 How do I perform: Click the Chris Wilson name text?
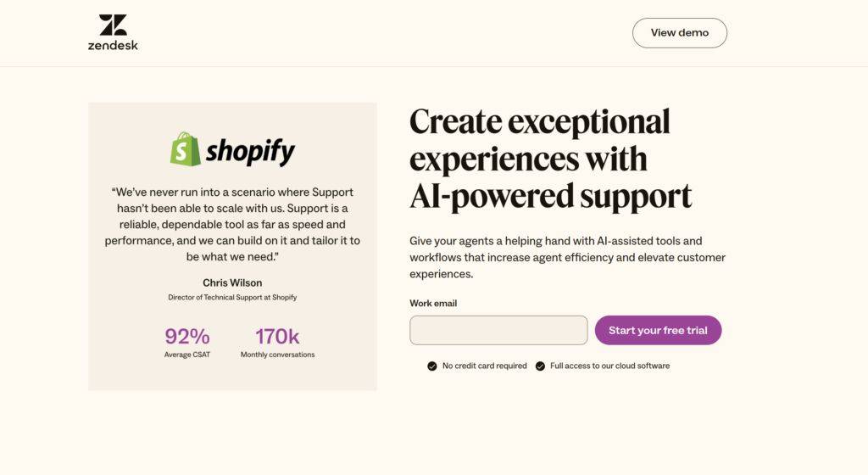[x=232, y=283]
